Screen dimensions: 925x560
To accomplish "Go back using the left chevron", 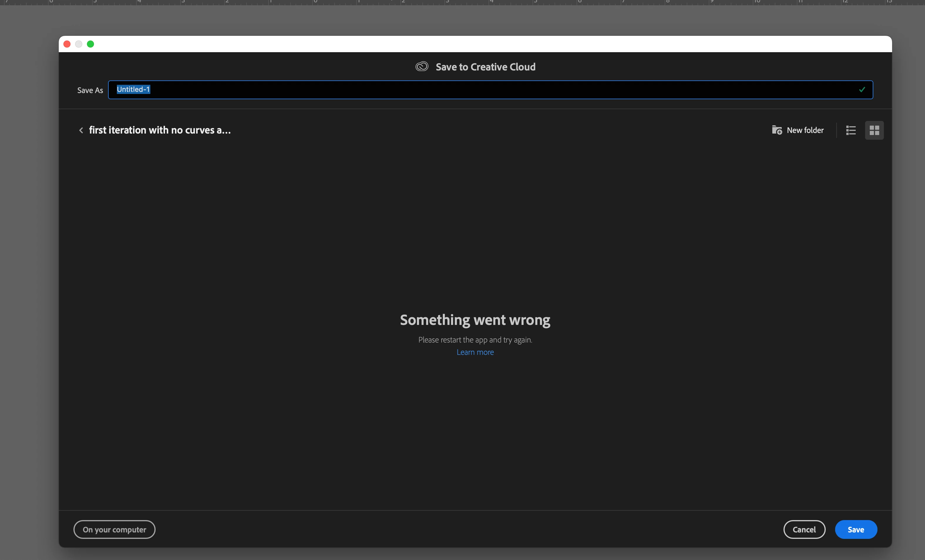I will 81,130.
